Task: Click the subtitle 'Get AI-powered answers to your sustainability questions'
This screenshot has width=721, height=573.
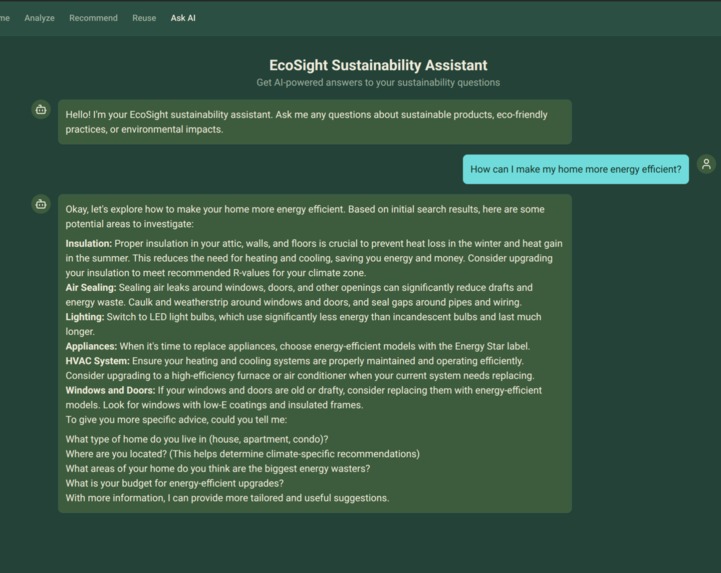Action: pos(378,83)
